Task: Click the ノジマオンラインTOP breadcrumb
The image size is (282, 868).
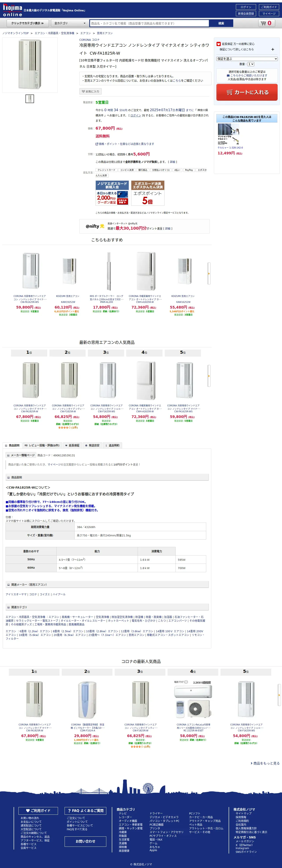Action: tap(16, 33)
